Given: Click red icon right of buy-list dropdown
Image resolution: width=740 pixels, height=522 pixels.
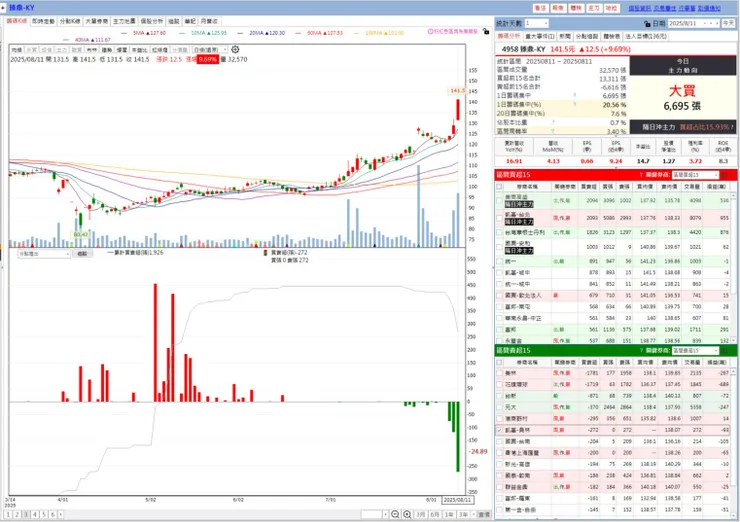Looking at the screenshot, I should click(x=725, y=175).
